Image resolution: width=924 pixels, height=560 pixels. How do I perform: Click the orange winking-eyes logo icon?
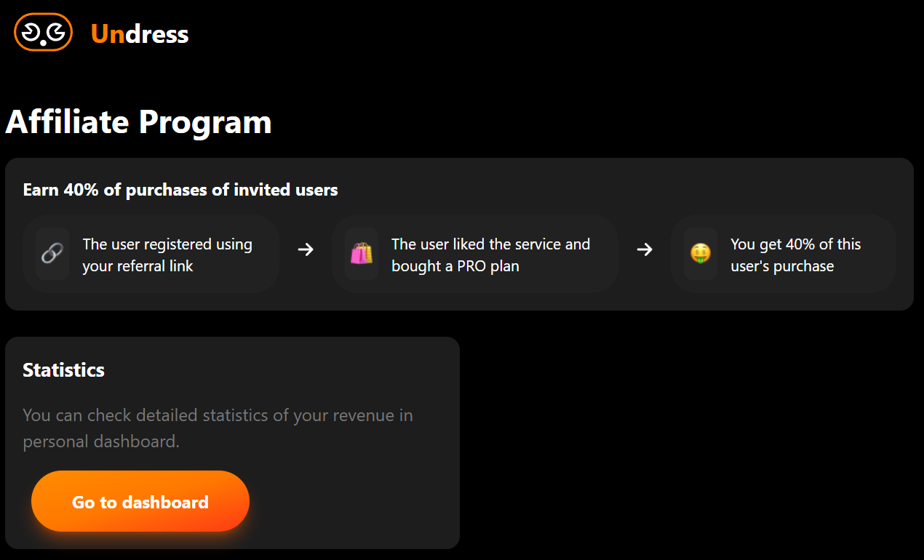coord(43,33)
